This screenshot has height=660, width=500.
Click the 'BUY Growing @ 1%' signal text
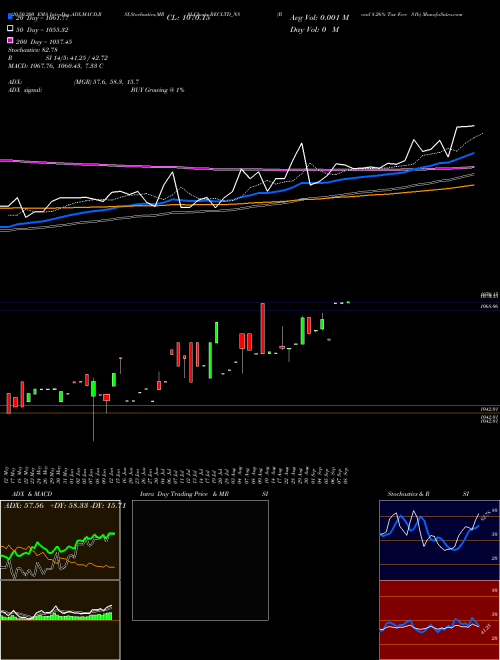[157, 90]
